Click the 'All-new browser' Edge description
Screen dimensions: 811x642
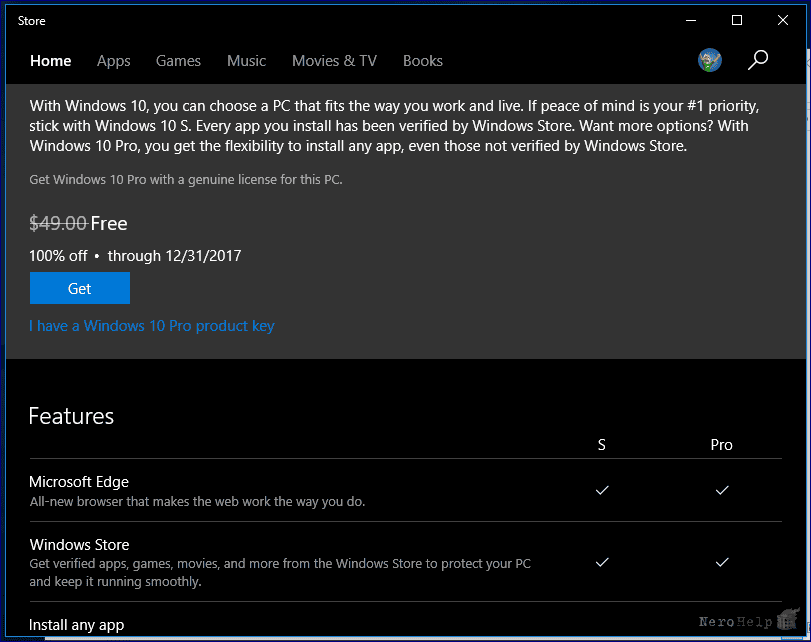pos(197,501)
